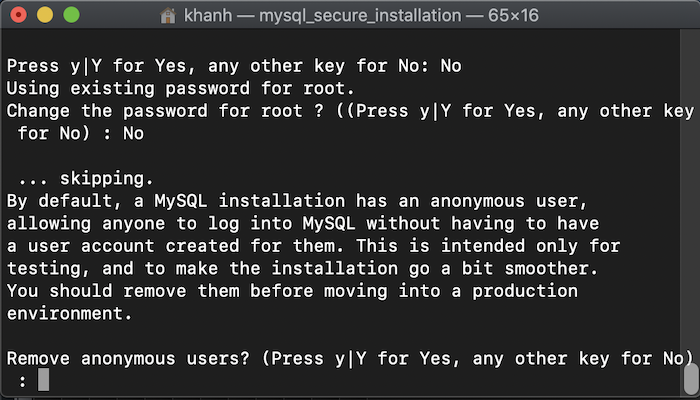Click the word 'MySQL' in 'By default' line
This screenshot has height=400, width=700.
(181, 201)
